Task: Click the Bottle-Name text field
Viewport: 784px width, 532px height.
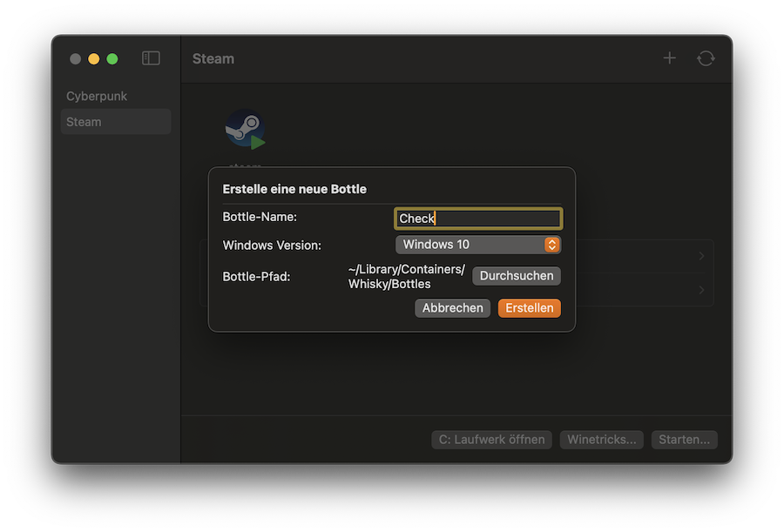Action: pos(478,219)
